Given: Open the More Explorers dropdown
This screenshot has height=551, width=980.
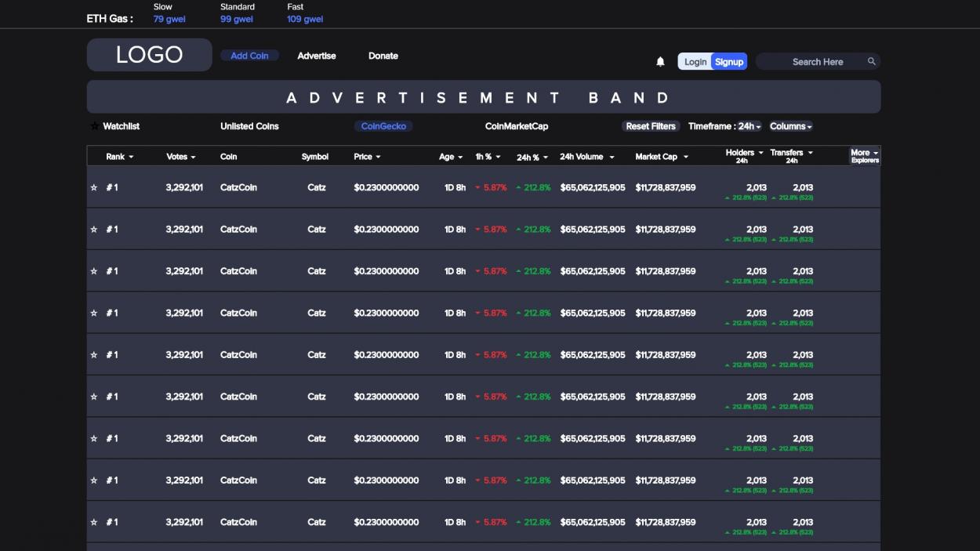Looking at the screenshot, I should coord(865,156).
